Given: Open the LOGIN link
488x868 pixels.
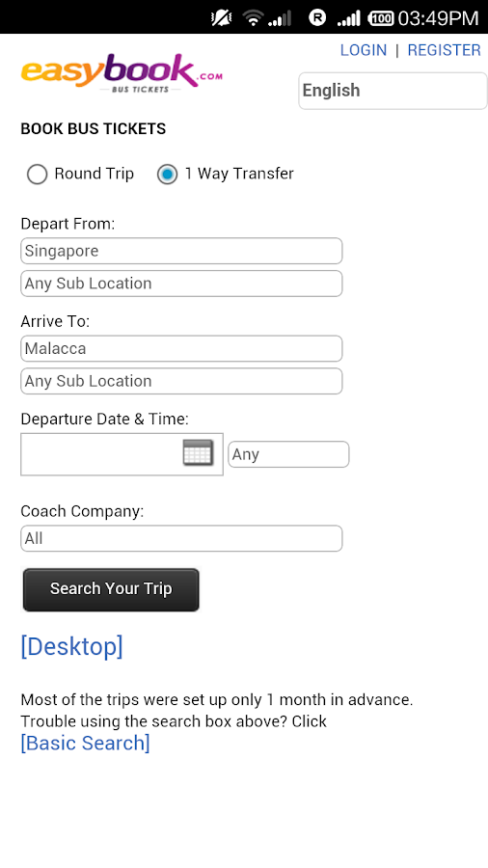Looking at the screenshot, I should 364,50.
